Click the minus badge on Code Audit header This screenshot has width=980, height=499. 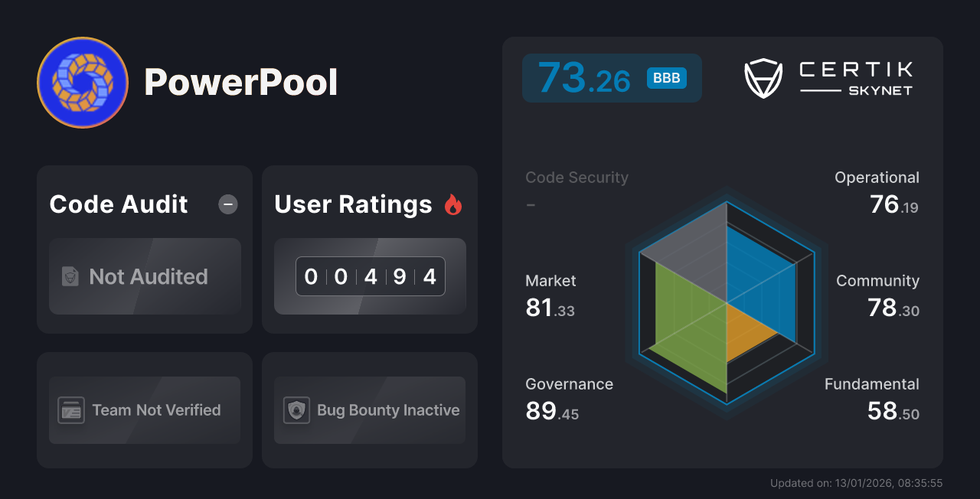(x=227, y=204)
